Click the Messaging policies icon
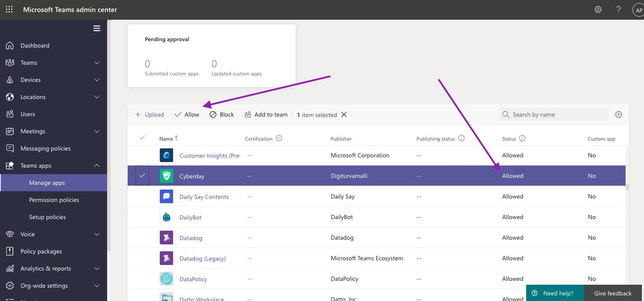 click(10, 148)
